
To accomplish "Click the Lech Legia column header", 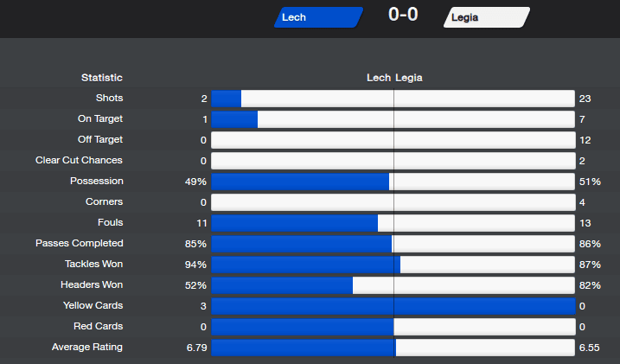I will click(394, 78).
